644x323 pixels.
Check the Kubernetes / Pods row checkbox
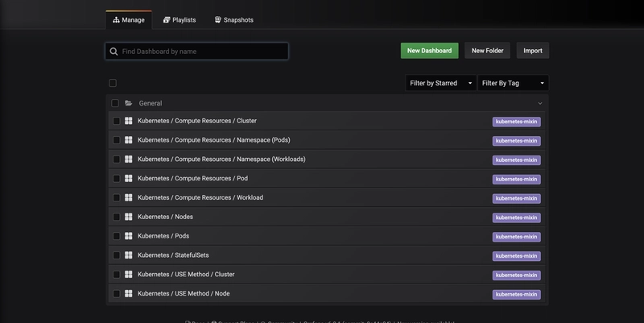116,236
